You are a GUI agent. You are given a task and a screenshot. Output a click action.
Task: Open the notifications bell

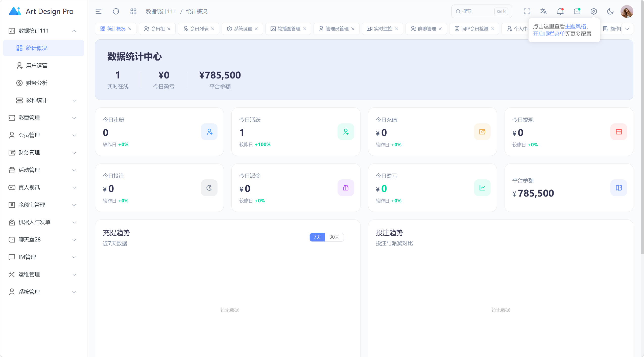(x=560, y=11)
